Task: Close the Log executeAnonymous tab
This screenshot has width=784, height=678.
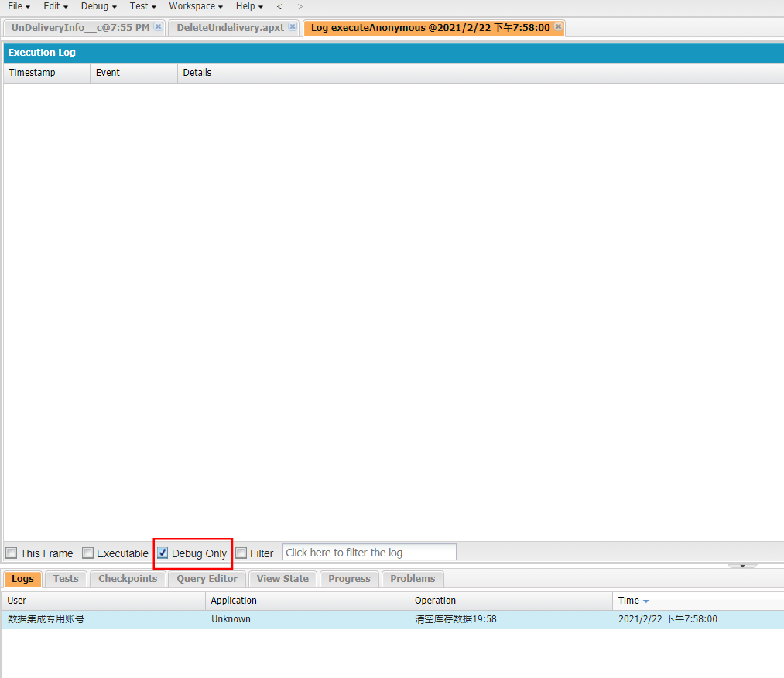Action: point(559,26)
